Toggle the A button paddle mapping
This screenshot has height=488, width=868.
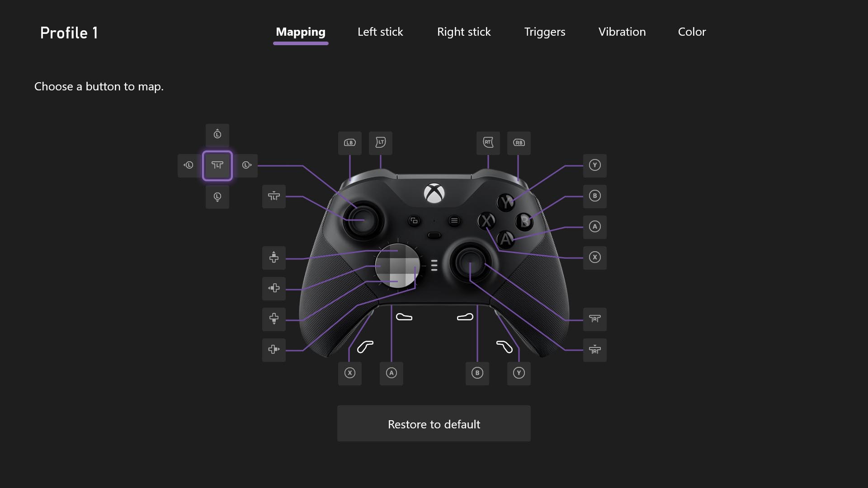pyautogui.click(x=391, y=372)
